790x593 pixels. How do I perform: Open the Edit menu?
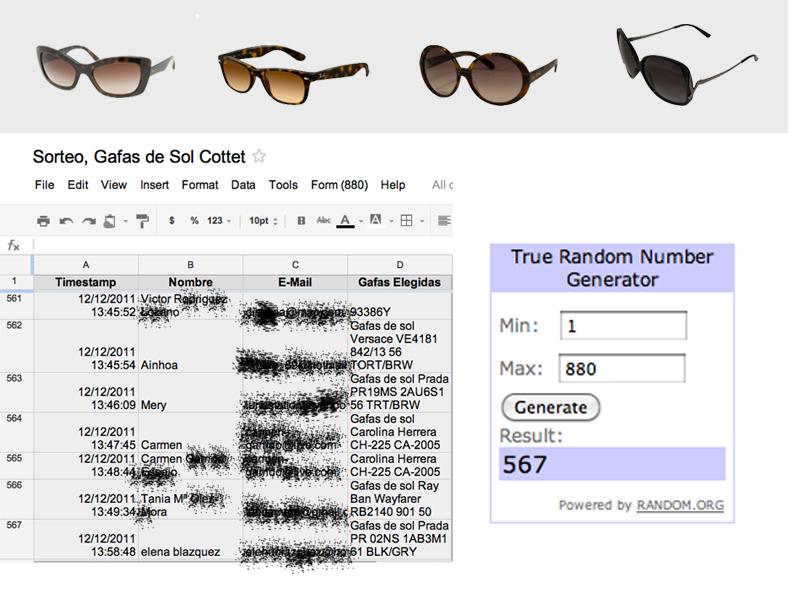pyautogui.click(x=78, y=185)
